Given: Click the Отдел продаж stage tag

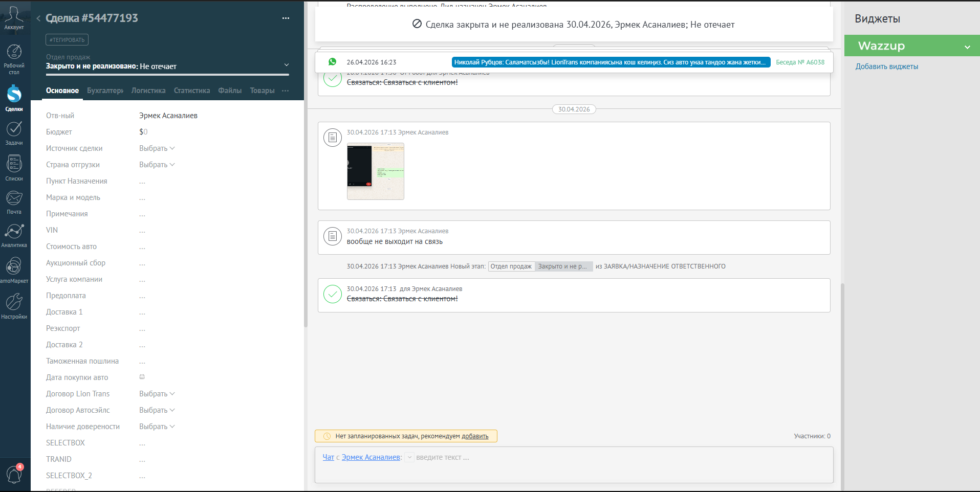Looking at the screenshot, I should tap(511, 266).
